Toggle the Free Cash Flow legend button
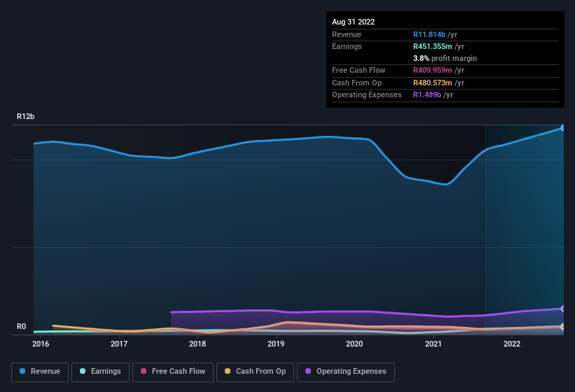Viewport: 575px width, 392px height. (x=173, y=372)
